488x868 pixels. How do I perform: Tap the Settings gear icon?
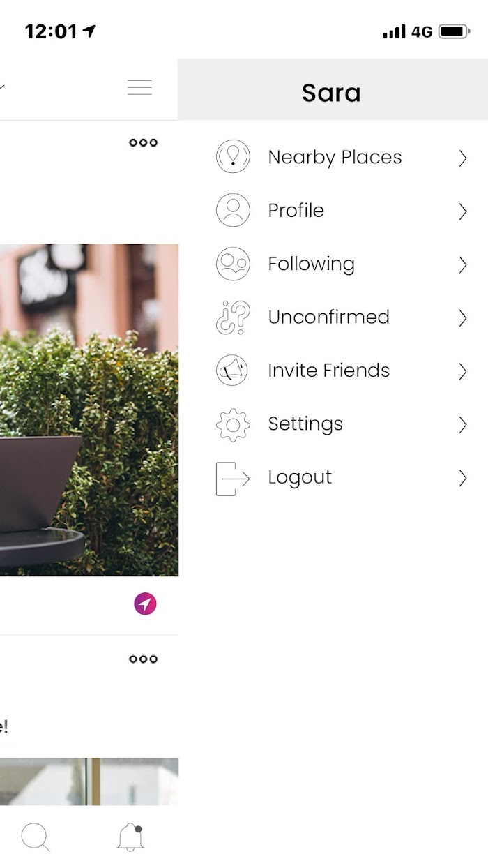(233, 424)
